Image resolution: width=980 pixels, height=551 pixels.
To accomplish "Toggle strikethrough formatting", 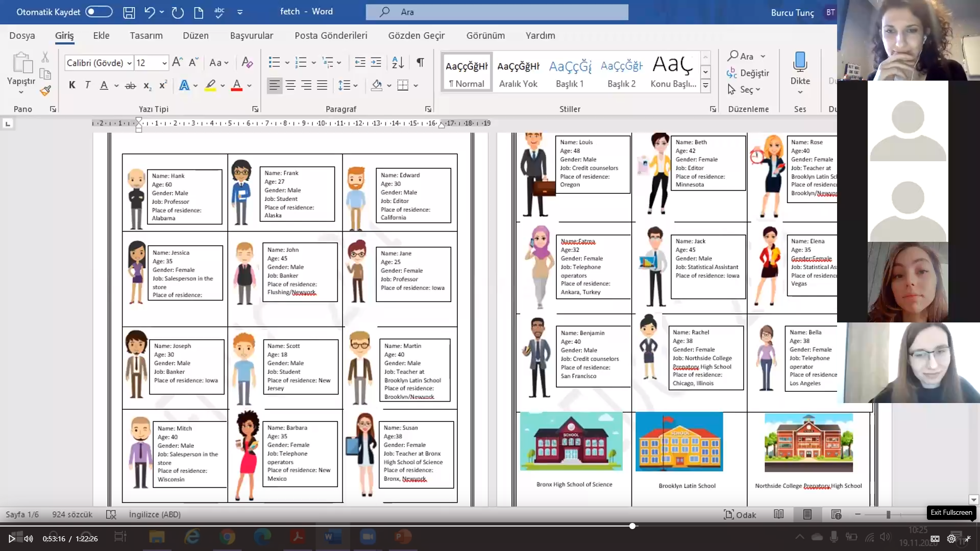I will 130,85.
